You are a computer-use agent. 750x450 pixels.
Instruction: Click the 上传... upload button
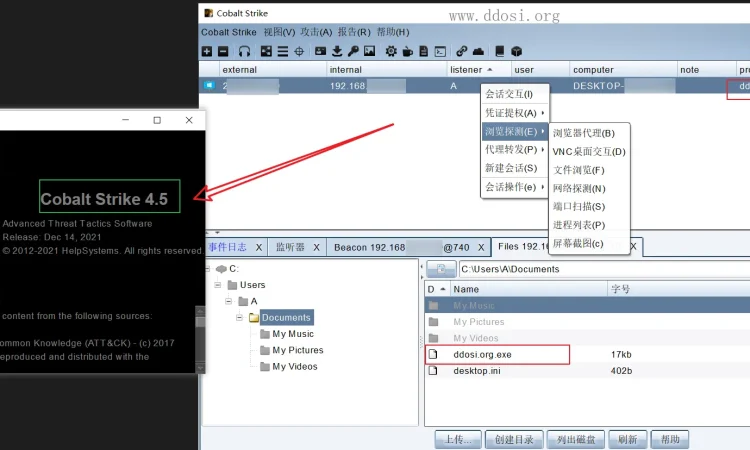tap(458, 439)
